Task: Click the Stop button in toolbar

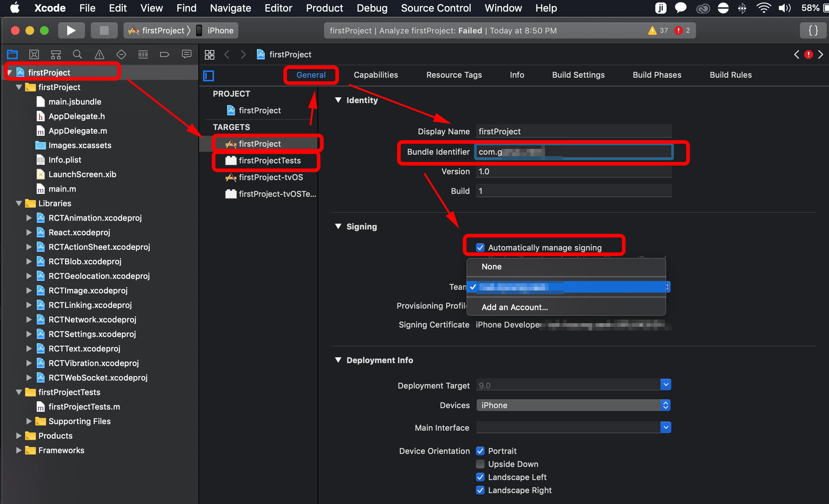Action: pyautogui.click(x=104, y=31)
